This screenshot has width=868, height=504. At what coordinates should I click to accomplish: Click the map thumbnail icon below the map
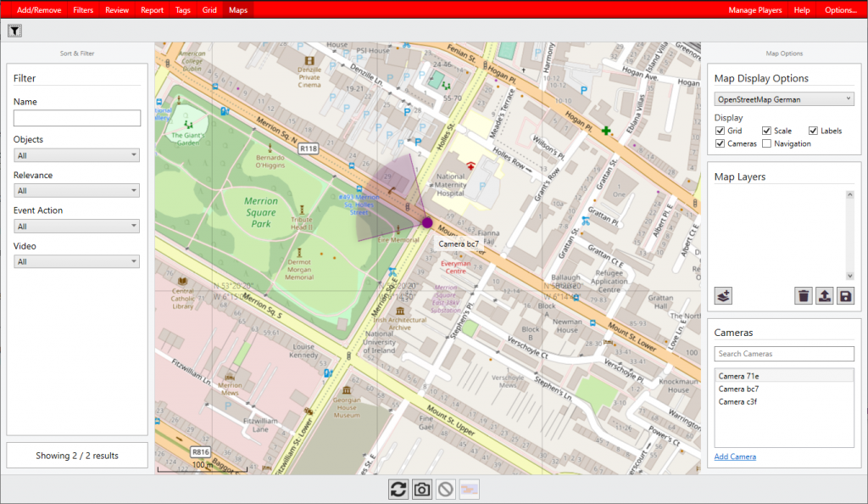pos(470,489)
